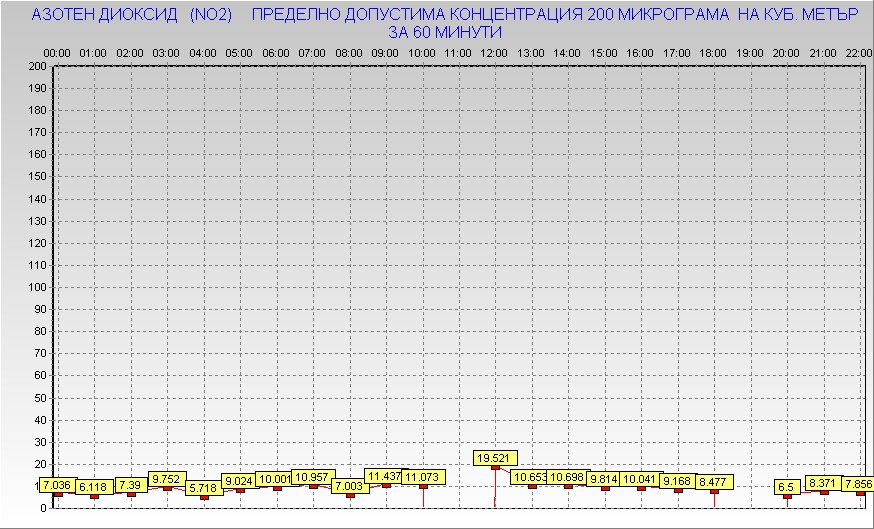Screen dimensions: 874x529
Task: Click the 12:00 time axis label
Action: tap(494, 54)
